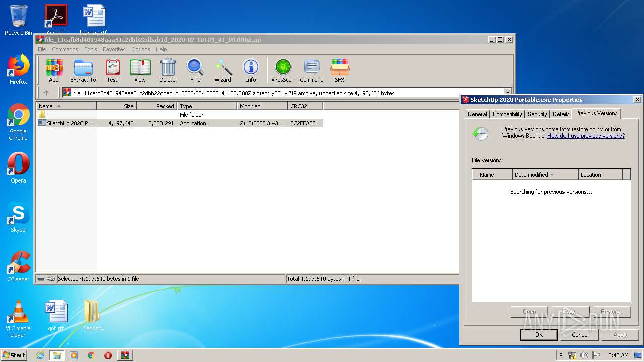Click the WinRAR taskbar button

[125, 355]
